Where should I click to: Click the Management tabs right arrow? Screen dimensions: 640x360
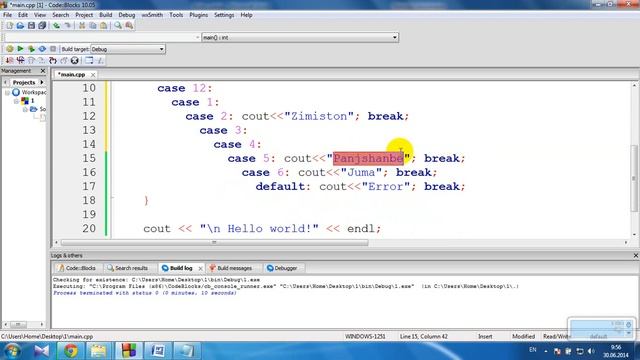pos(42,82)
